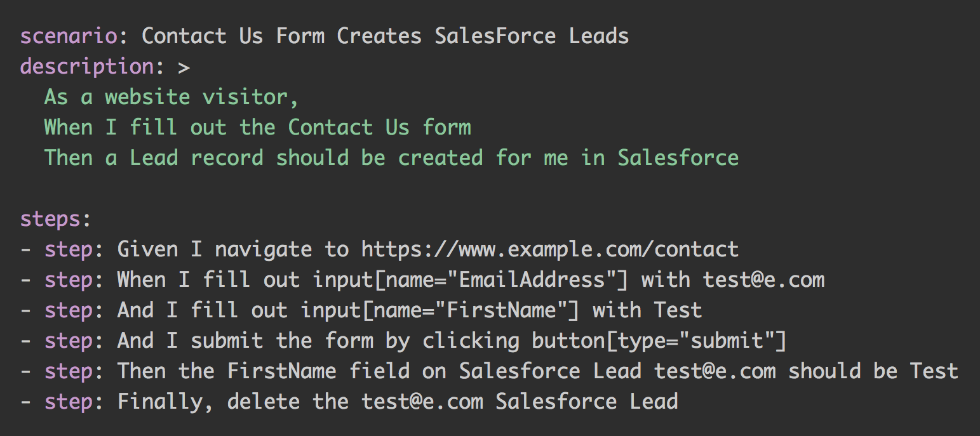Click the line 'As a website visitor,'
The height and width of the screenshot is (436, 980).
pyautogui.click(x=171, y=97)
